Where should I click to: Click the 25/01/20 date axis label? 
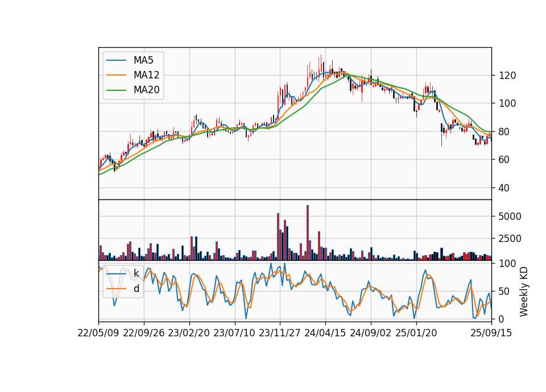point(416,333)
